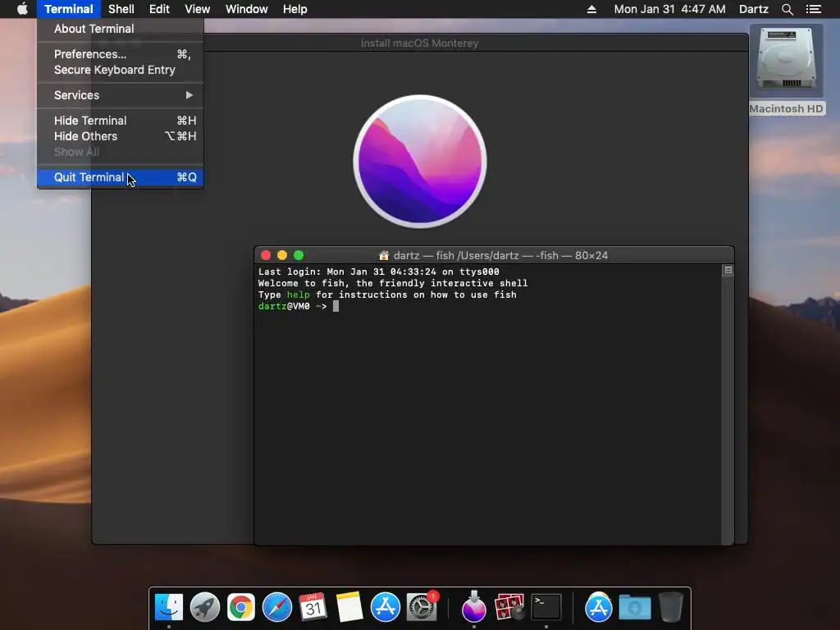Open App Store next to Notes in Dock
Viewport: 840px width, 630px height.
pyautogui.click(x=386, y=608)
